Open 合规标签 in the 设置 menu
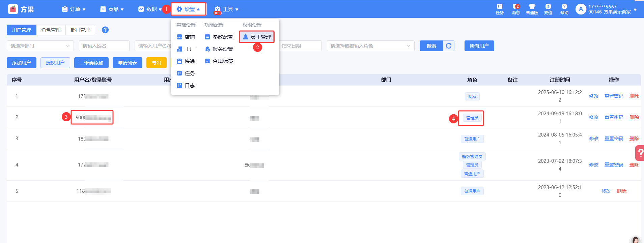Screen dimensions: 644x243 pos(219,61)
